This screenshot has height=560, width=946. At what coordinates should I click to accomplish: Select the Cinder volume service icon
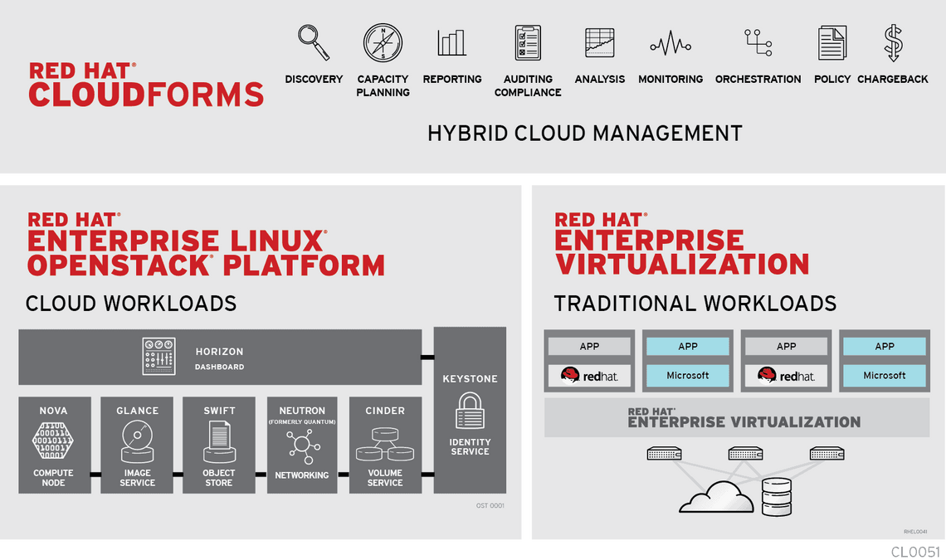[385, 444]
